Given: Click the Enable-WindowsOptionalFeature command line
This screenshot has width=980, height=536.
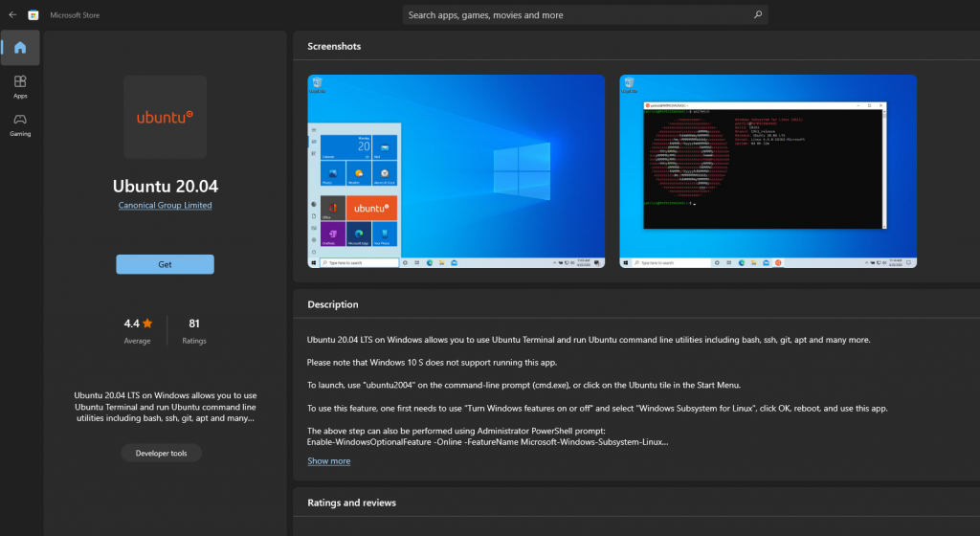Looking at the screenshot, I should click(487, 441).
